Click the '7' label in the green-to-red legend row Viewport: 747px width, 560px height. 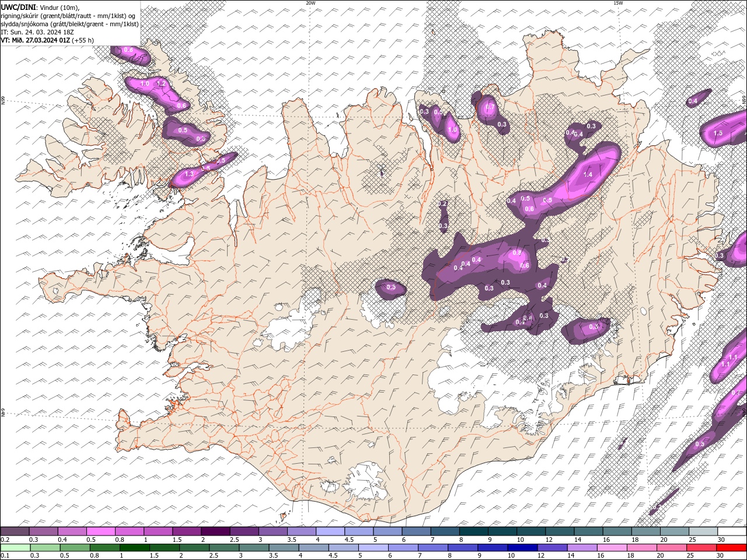(x=421, y=556)
